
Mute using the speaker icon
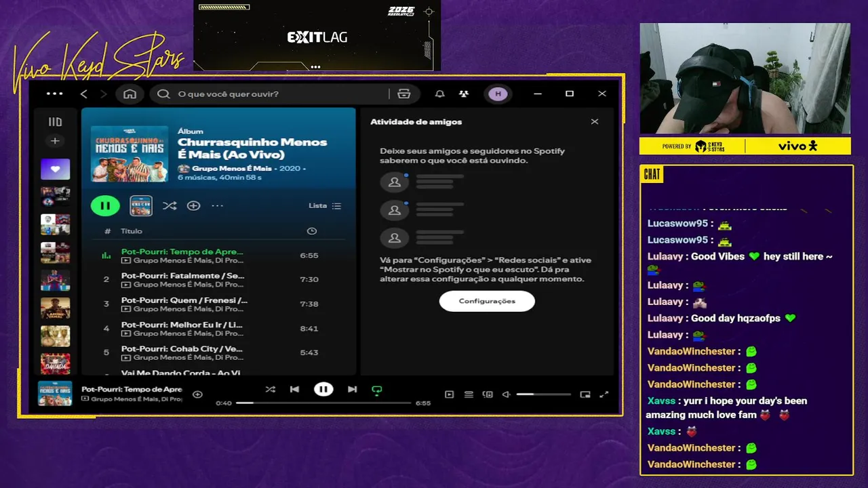(506, 394)
